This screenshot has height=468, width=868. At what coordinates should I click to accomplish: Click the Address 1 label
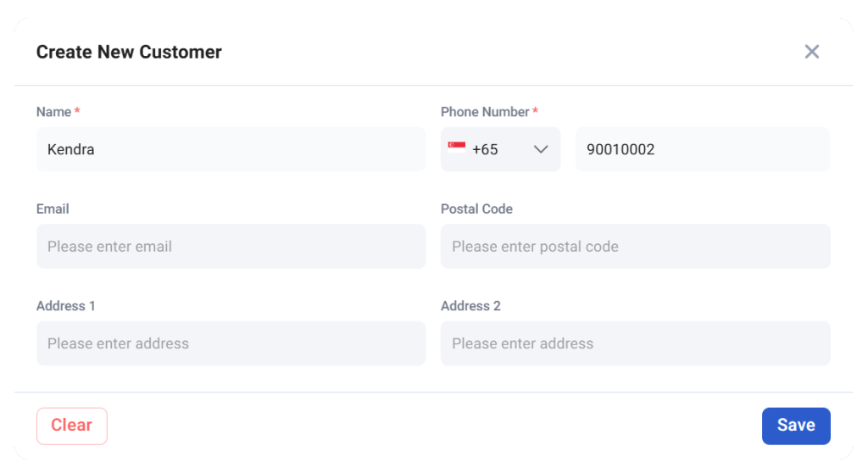click(x=66, y=306)
